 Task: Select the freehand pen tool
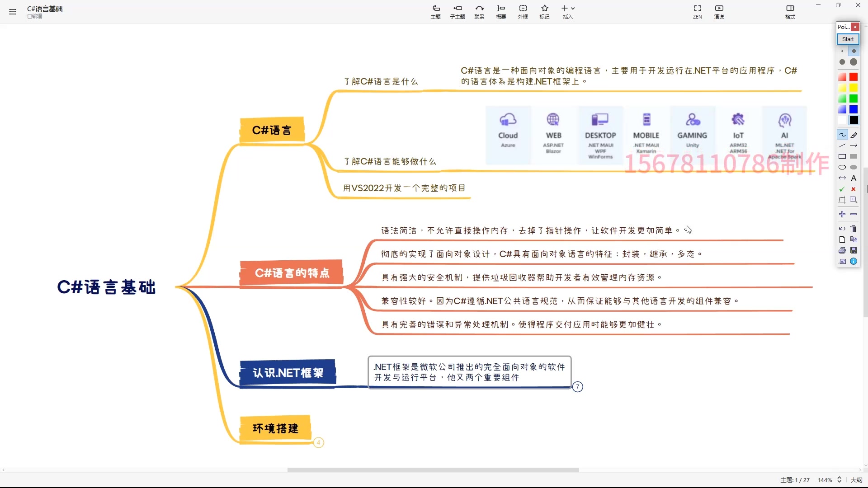click(x=842, y=135)
